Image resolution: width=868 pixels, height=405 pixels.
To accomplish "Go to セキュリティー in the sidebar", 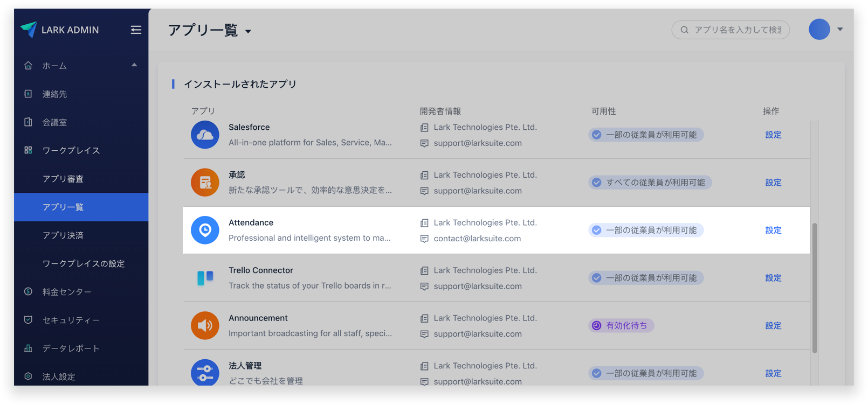I will tap(71, 320).
